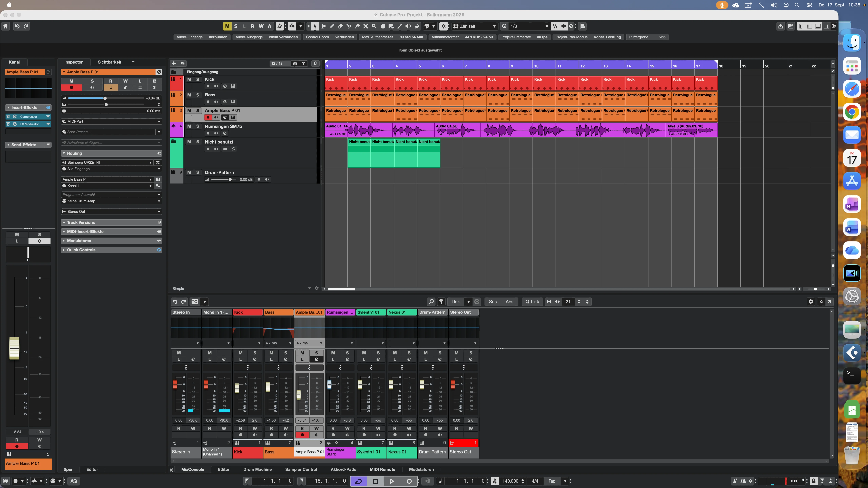Toggle global Mute state button M
Screen dimensions: 868x488
point(227,26)
